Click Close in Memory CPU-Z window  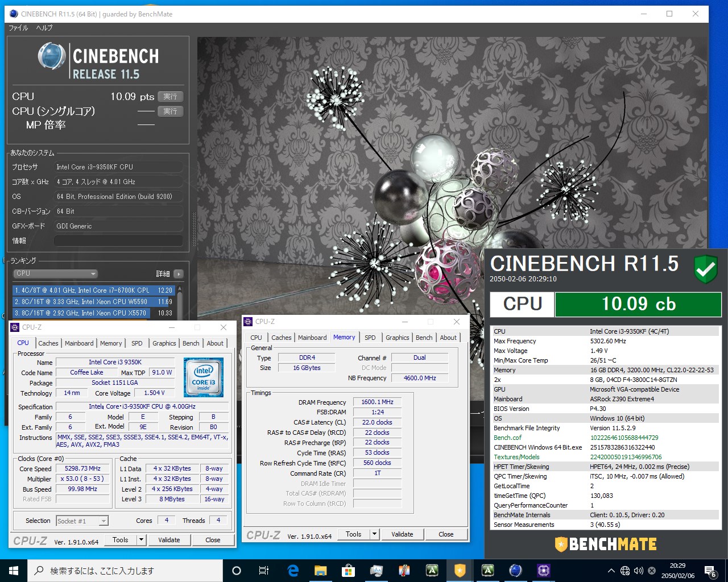coord(446,534)
